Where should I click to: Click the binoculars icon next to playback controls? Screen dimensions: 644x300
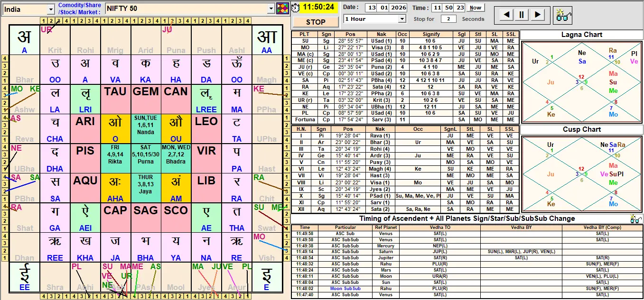pos(563,15)
